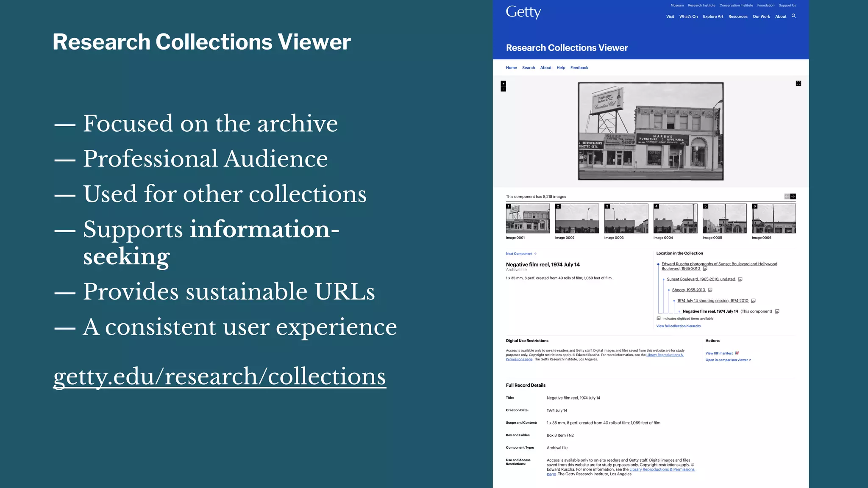Open the viewer About tab below banner
This screenshot has width=868, height=488.
point(546,68)
